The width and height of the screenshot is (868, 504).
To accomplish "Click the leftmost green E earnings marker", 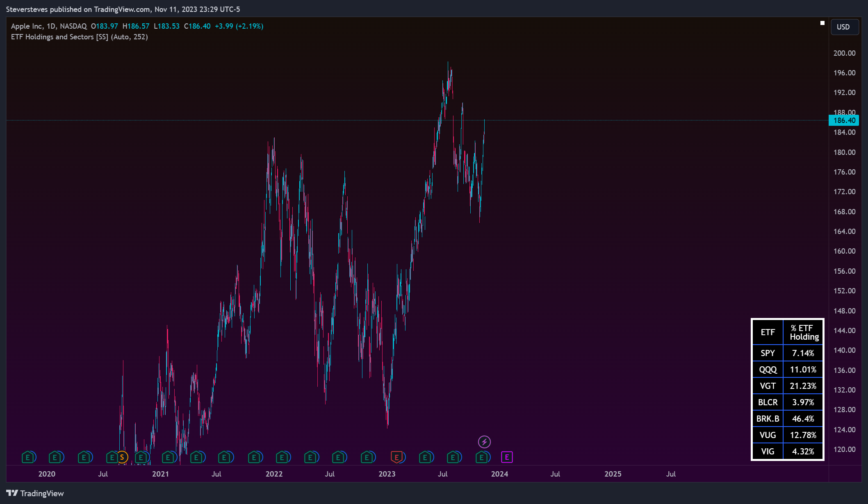I will [x=27, y=457].
